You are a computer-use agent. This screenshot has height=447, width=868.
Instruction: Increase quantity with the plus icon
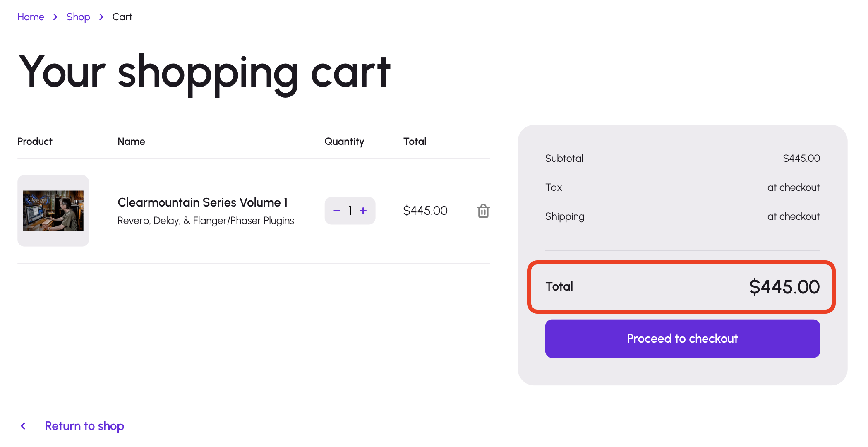pos(363,211)
